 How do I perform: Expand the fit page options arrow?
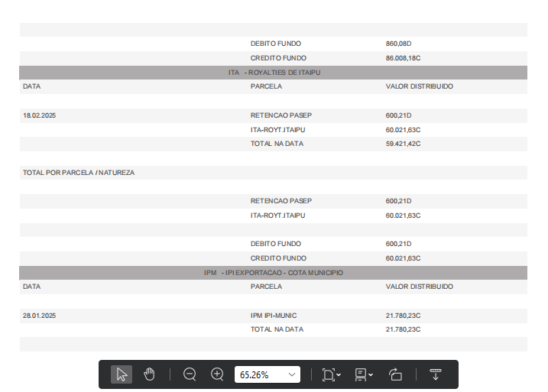[339, 375]
